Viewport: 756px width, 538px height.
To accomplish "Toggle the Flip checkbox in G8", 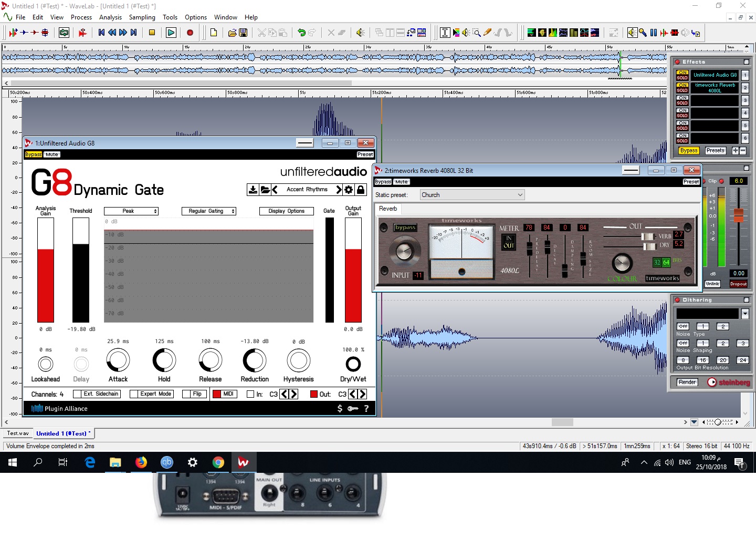I will [186, 394].
